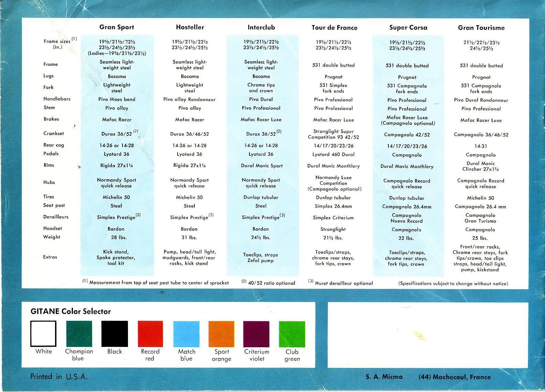The image size is (545, 392).
Task: Pick the Criterium violet swatch
Action: [256, 334]
